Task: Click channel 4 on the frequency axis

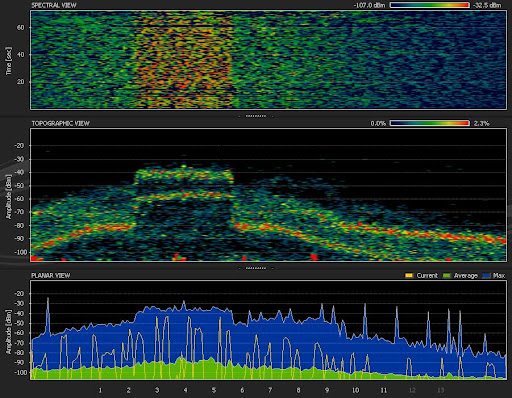Action: tap(185, 390)
